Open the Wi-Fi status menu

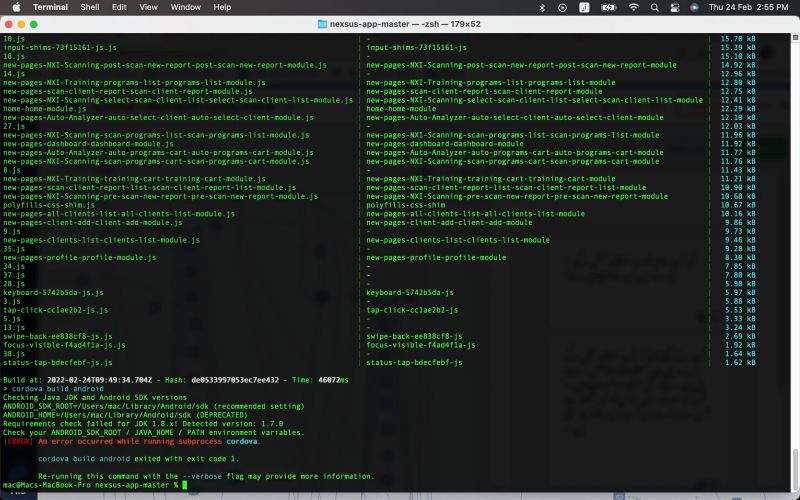tap(633, 7)
